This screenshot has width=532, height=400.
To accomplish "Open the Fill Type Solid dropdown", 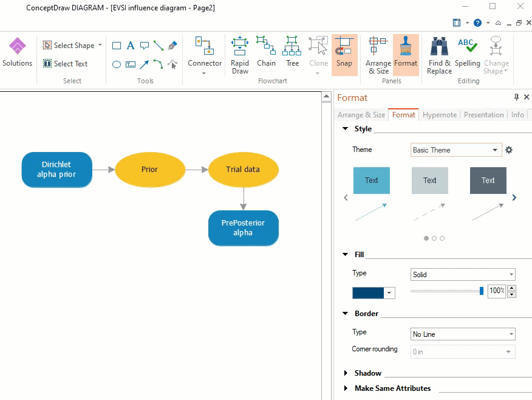I will coord(463,275).
